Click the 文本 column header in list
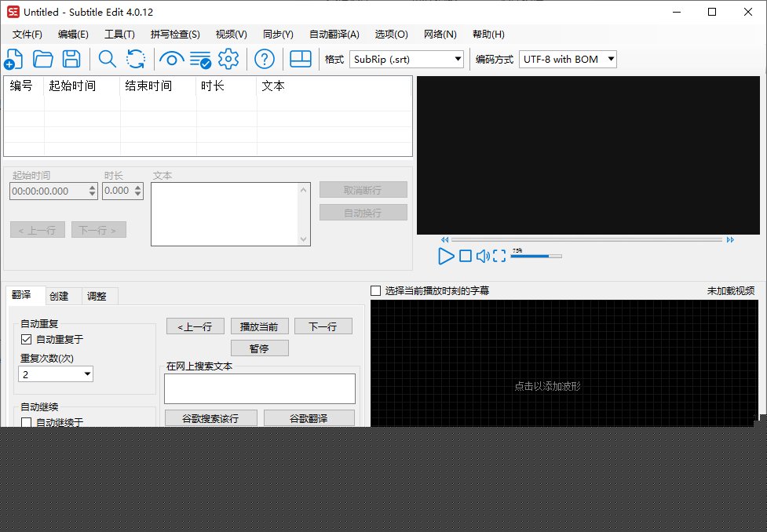 334,86
